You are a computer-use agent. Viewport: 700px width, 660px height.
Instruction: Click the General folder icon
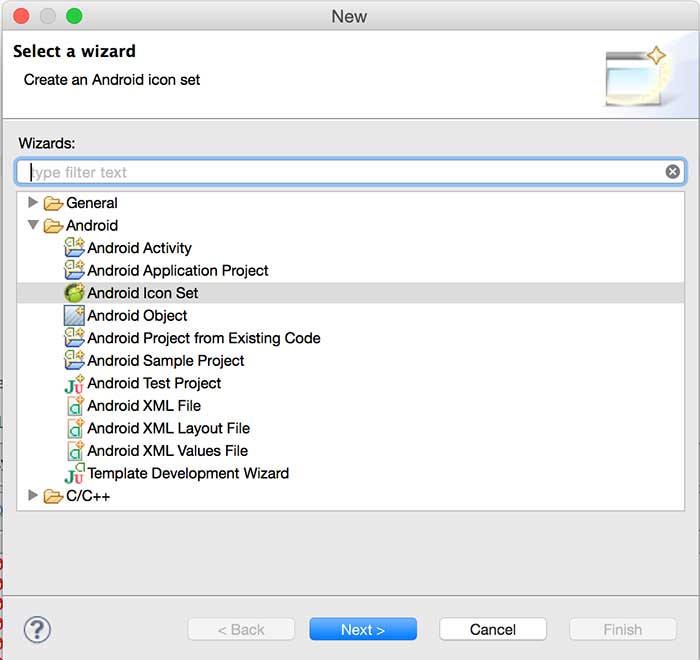(x=53, y=203)
